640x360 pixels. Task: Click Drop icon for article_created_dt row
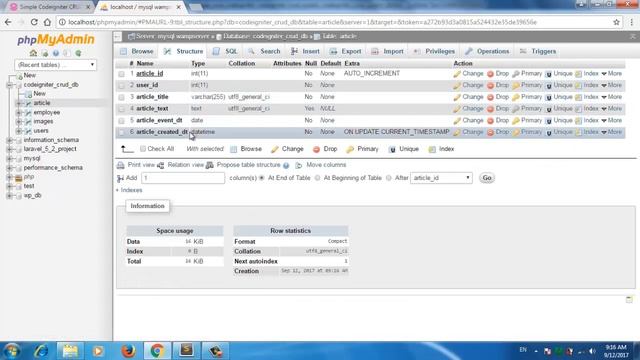pos(490,132)
